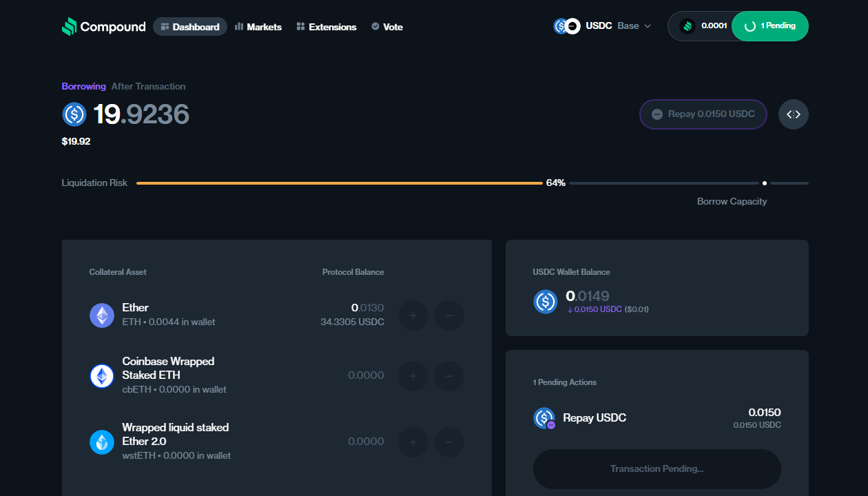Click the After Transaction label
The image size is (868, 496).
[149, 87]
